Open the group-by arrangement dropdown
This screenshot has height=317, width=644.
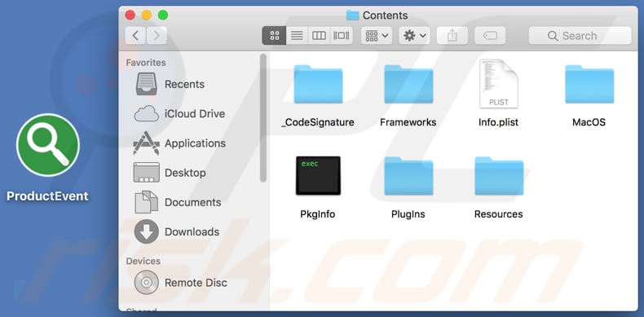coord(377,36)
